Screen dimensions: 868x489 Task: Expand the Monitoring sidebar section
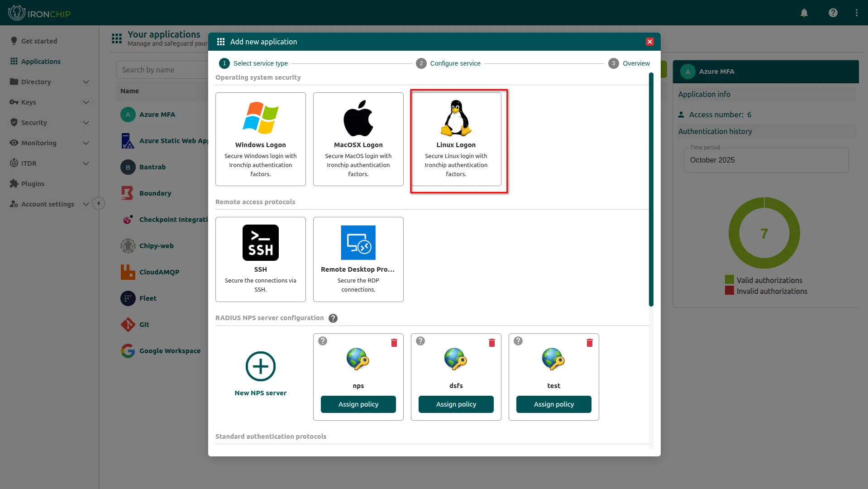click(49, 143)
